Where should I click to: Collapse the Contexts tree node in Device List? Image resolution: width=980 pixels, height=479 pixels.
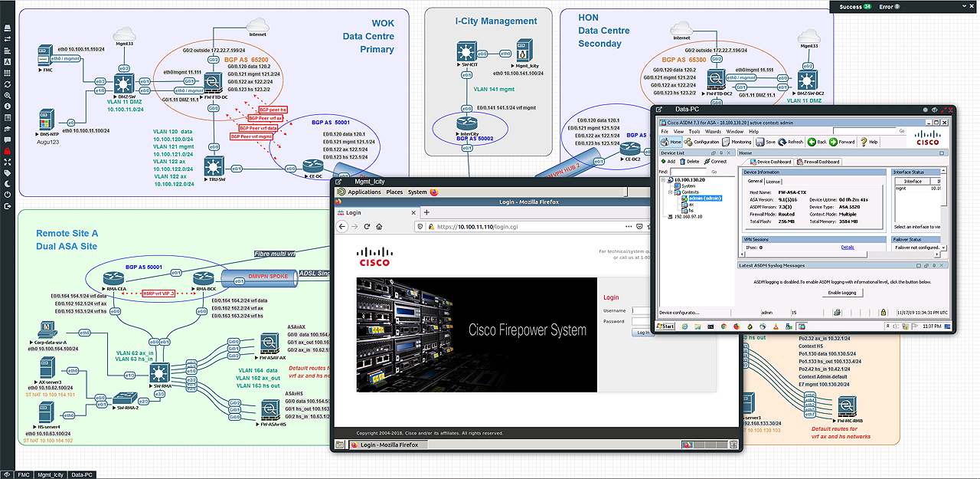[670, 192]
